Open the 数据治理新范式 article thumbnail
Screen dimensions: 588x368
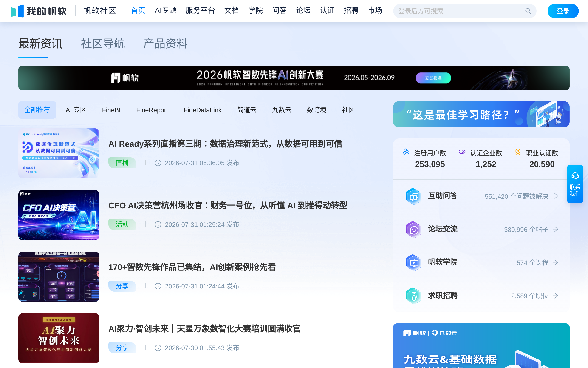(59, 153)
